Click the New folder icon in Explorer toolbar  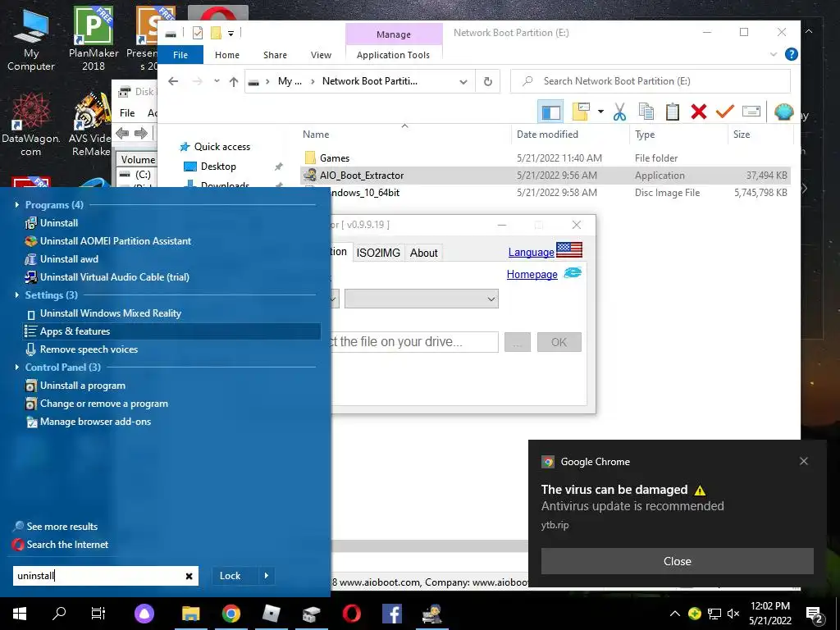coord(581,112)
